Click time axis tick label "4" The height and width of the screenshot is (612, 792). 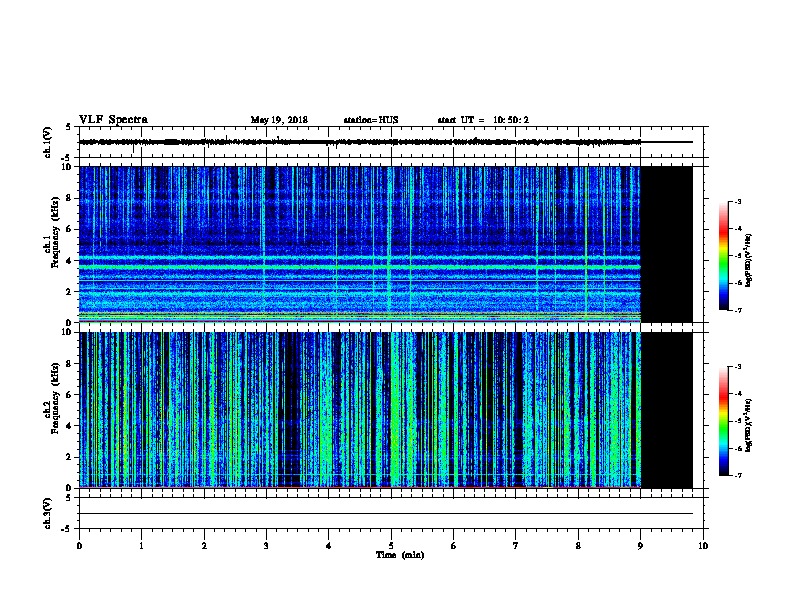point(329,546)
